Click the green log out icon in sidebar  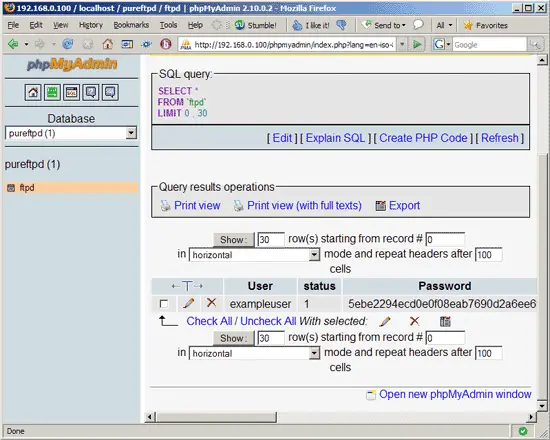52,92
